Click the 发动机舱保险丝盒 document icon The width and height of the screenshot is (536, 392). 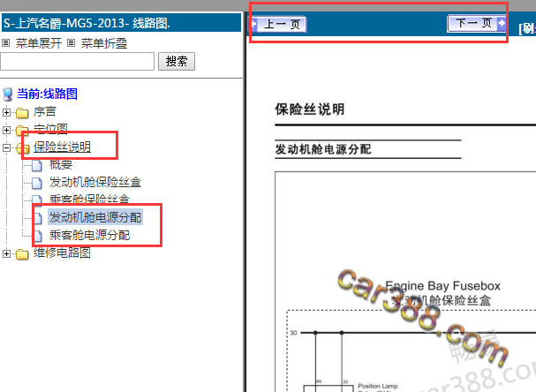pyautogui.click(x=37, y=183)
